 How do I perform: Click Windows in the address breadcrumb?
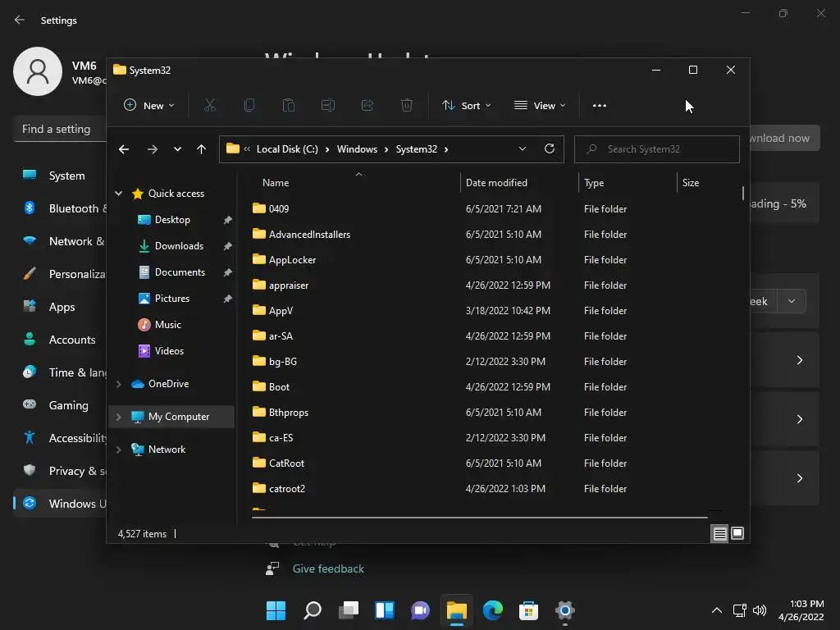tap(357, 149)
